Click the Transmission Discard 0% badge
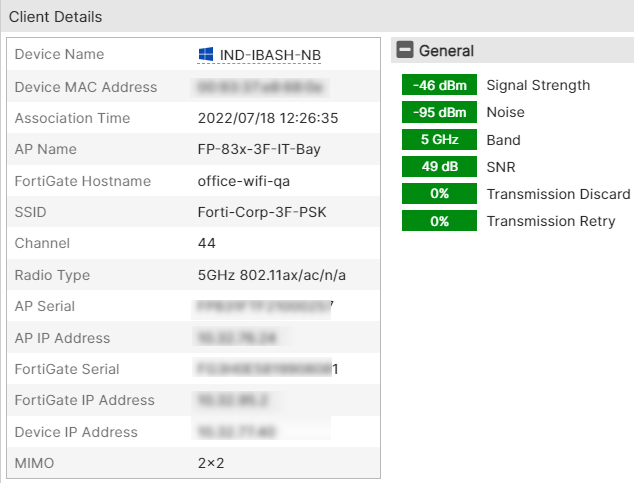 (x=439, y=193)
